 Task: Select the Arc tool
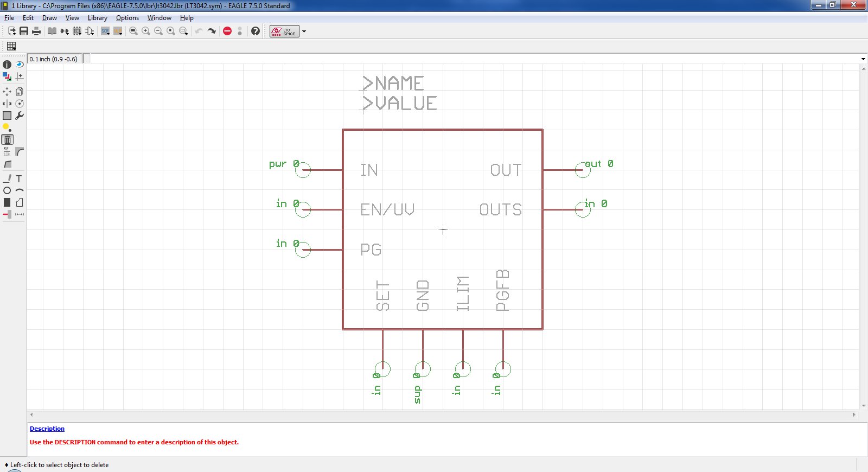tap(20, 190)
